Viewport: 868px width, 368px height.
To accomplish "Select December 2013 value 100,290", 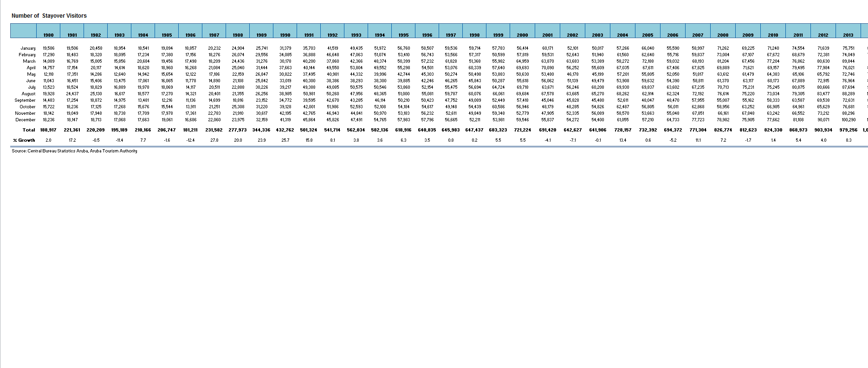I will pyautogui.click(x=848, y=120).
